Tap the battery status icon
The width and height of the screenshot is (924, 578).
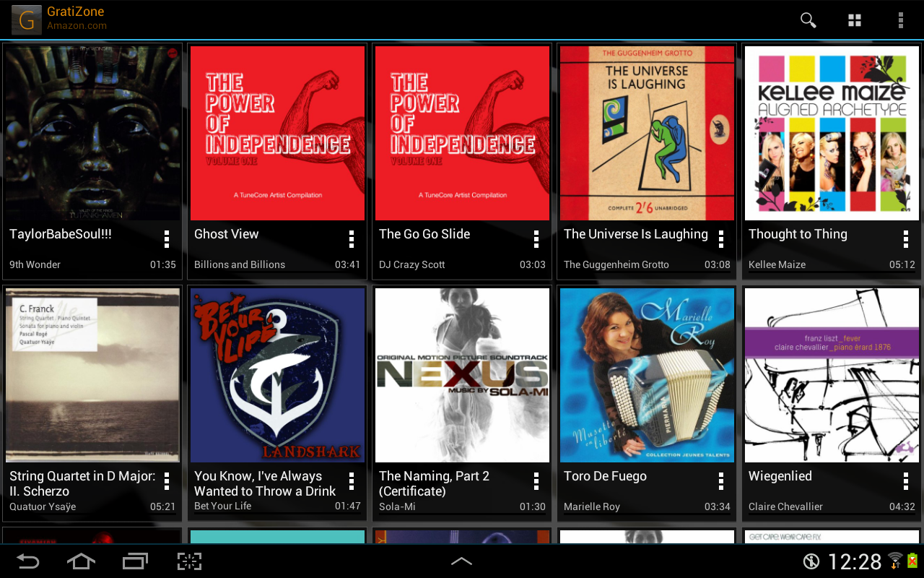912,561
